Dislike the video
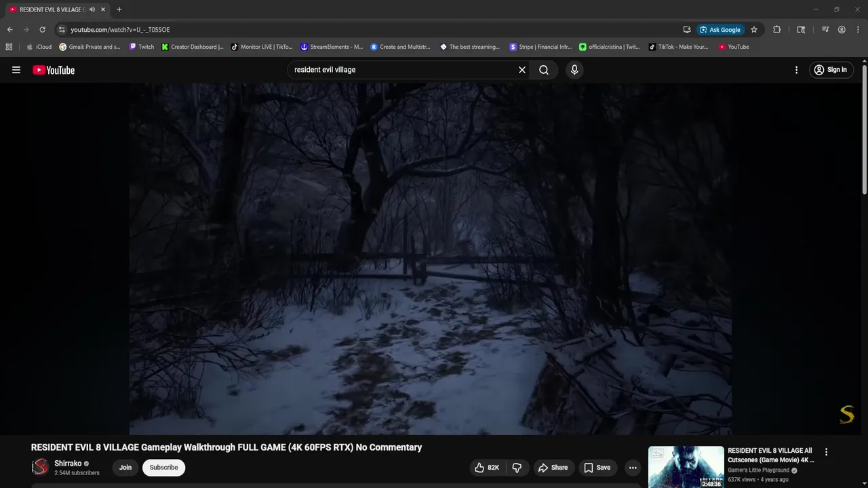The width and height of the screenshot is (868, 488). click(517, 468)
